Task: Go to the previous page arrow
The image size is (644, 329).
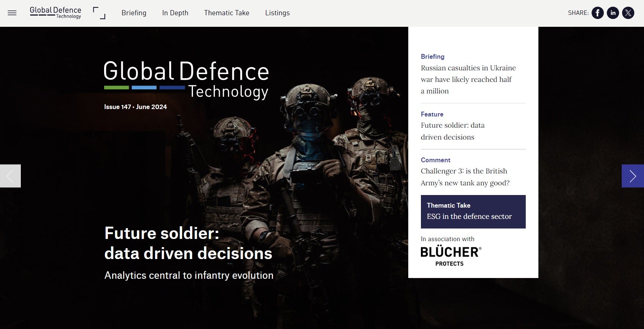Action: 10,176
